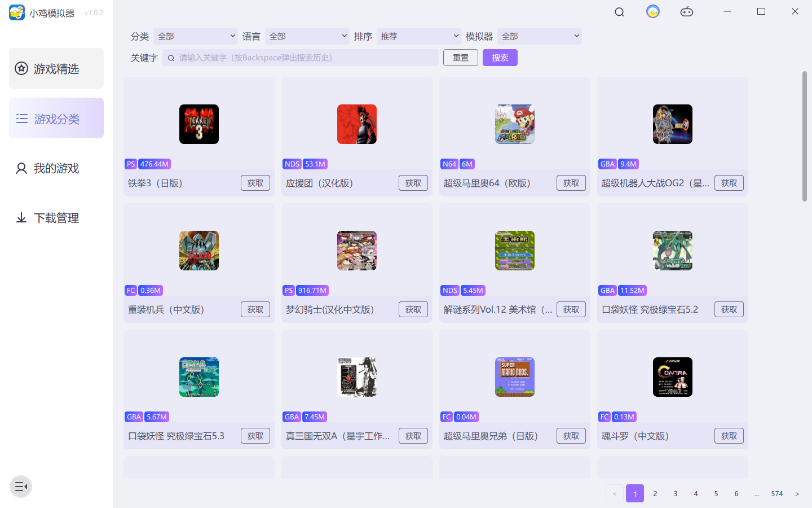Click the 11.52M size tag
The height and width of the screenshot is (508, 812).
[632, 290]
